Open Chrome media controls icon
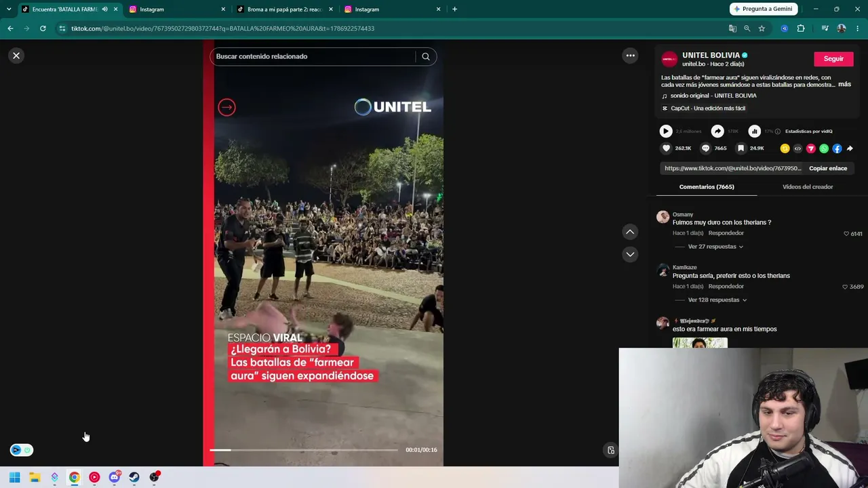Viewport: 868px width, 488px height. pyautogui.click(x=825, y=28)
